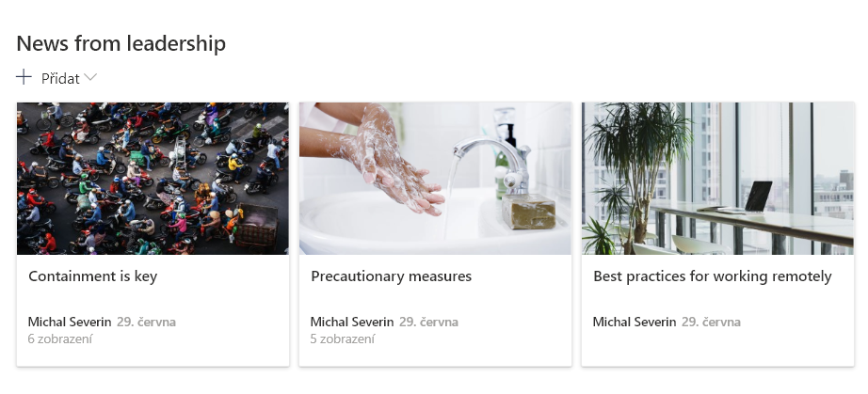Open the office windows news thumbnail
Screen dimensions: 868x394
[717, 179]
